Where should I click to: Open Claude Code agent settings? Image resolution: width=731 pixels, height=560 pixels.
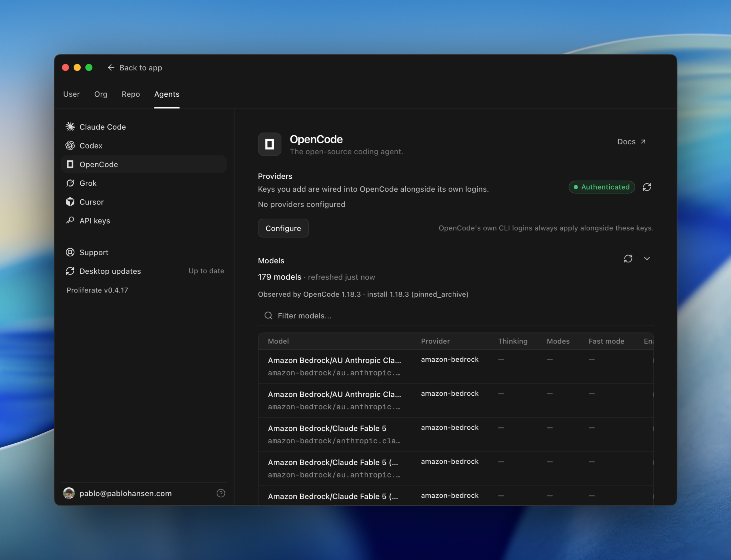[144, 127]
